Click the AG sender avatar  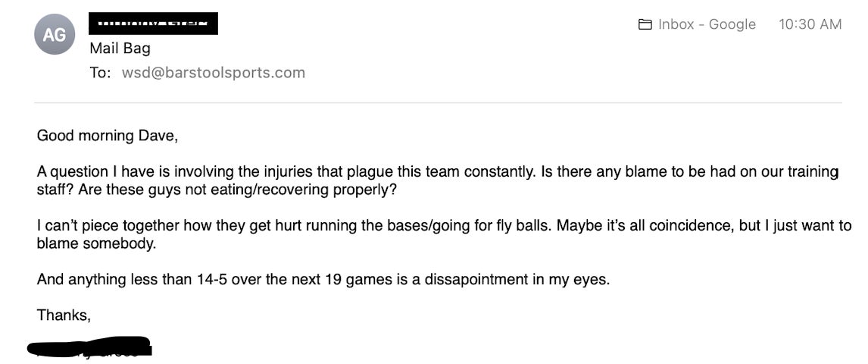coord(55,34)
